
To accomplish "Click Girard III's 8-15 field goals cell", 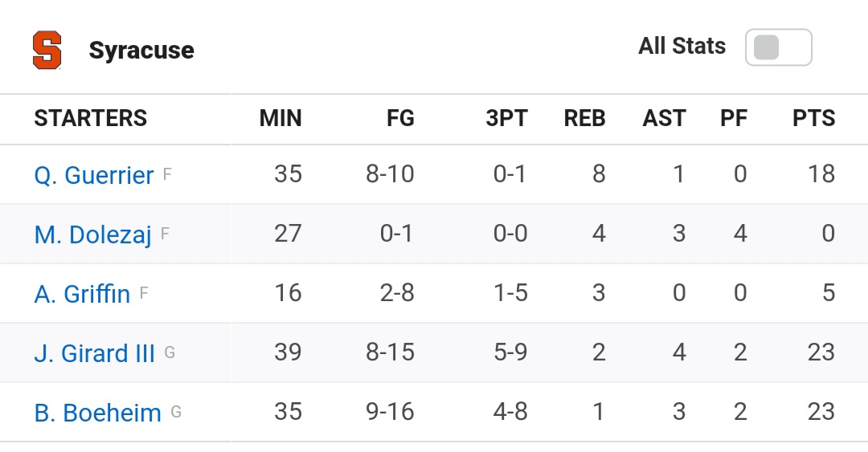I will 390,352.
